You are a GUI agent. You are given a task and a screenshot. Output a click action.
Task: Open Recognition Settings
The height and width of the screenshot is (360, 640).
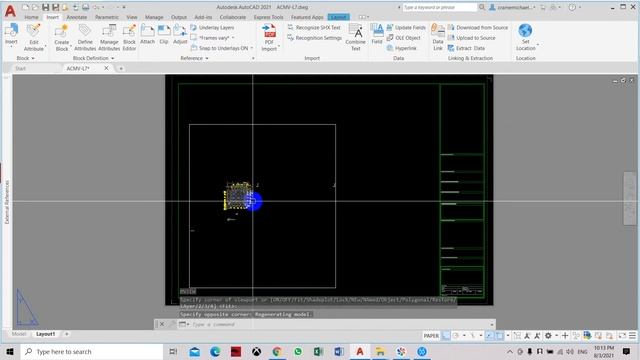[x=315, y=38]
